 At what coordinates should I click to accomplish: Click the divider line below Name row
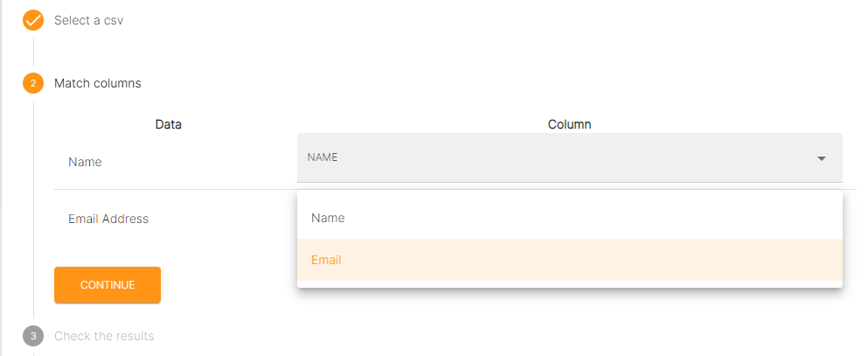pyautogui.click(x=175, y=189)
